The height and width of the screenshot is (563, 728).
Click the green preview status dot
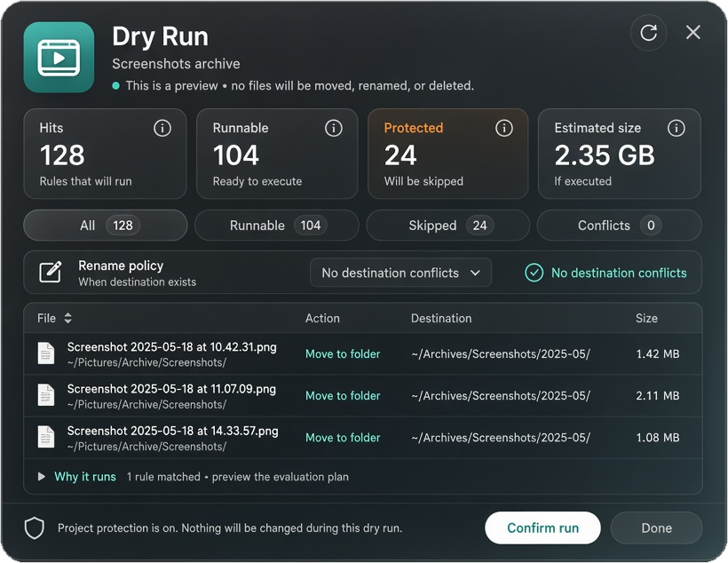coord(116,85)
